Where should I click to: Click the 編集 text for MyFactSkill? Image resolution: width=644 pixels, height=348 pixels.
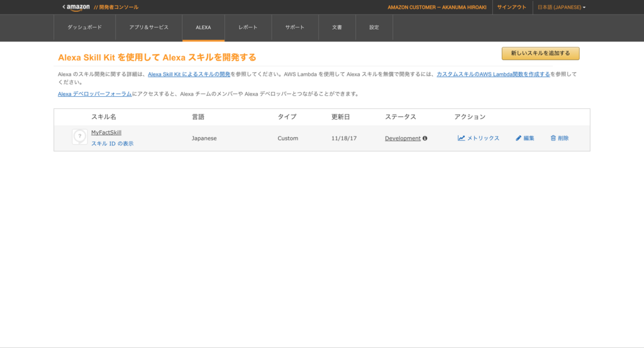click(x=529, y=138)
